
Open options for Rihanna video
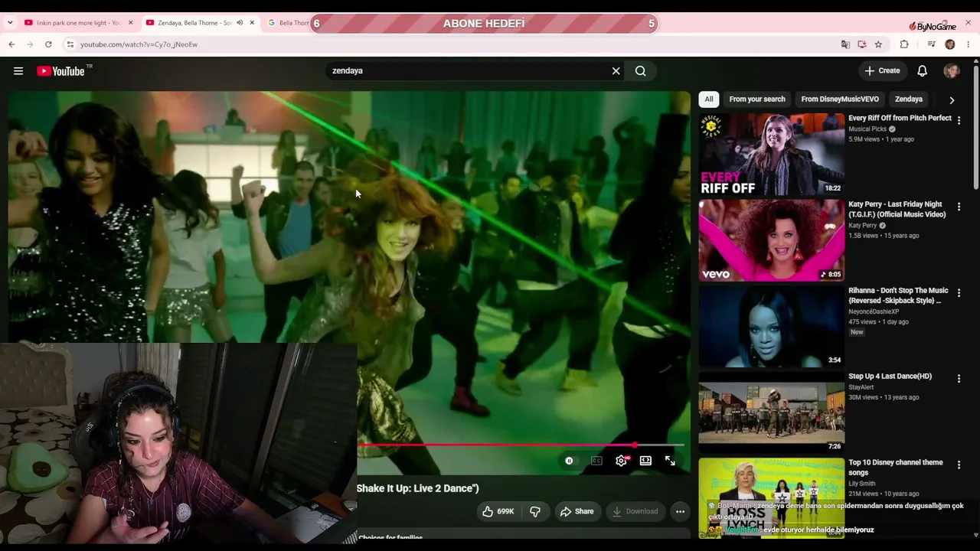959,292
